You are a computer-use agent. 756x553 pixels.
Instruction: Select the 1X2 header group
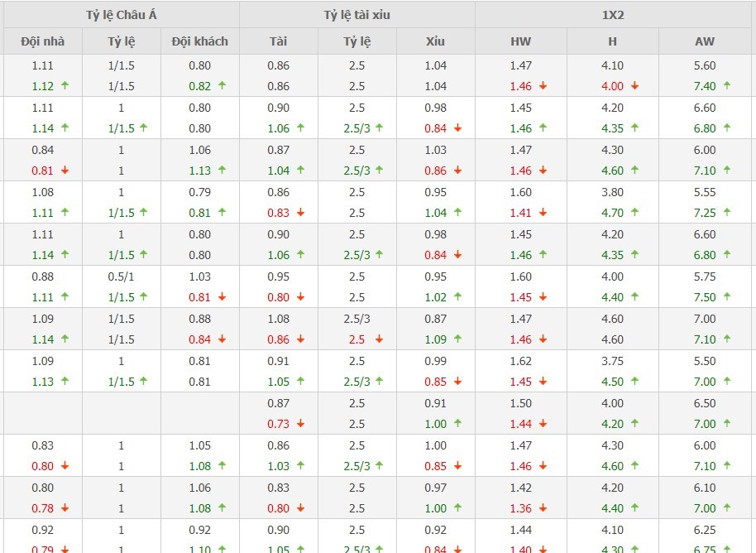pos(615,15)
